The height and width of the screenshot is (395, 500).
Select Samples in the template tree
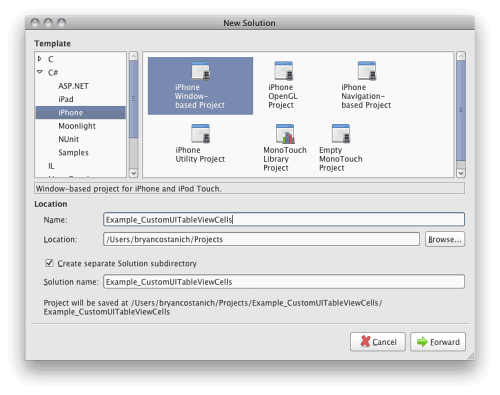[73, 153]
